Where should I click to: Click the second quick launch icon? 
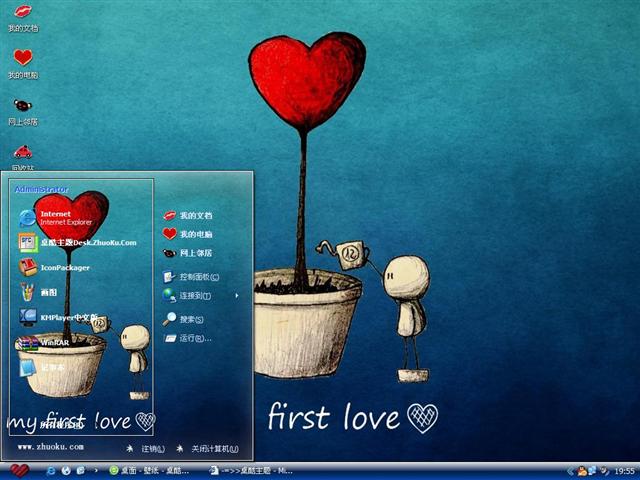coord(66,471)
